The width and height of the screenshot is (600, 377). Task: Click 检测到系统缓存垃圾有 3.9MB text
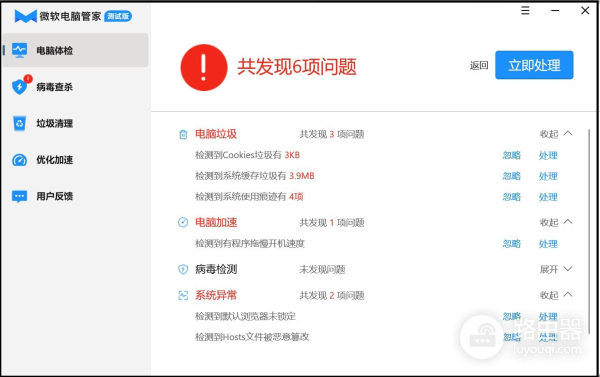255,176
